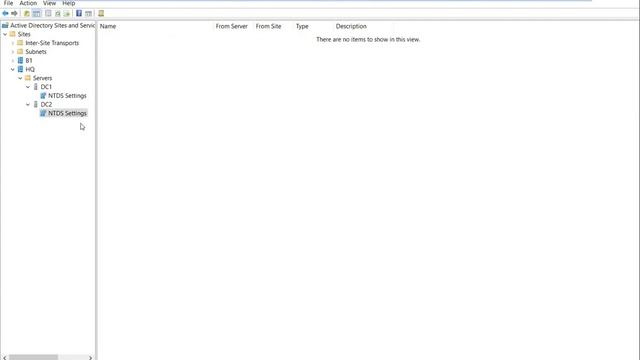This screenshot has height=360, width=640.
Task: Toggle Show/Hide Action Pane toolbar icon
Action: [89, 13]
